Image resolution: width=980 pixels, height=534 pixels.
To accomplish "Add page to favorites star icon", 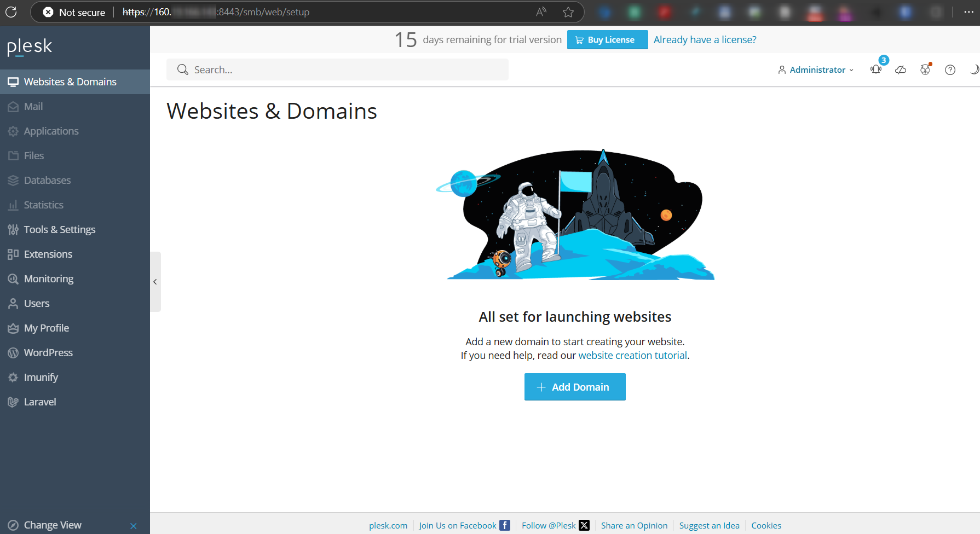I will click(x=568, y=12).
